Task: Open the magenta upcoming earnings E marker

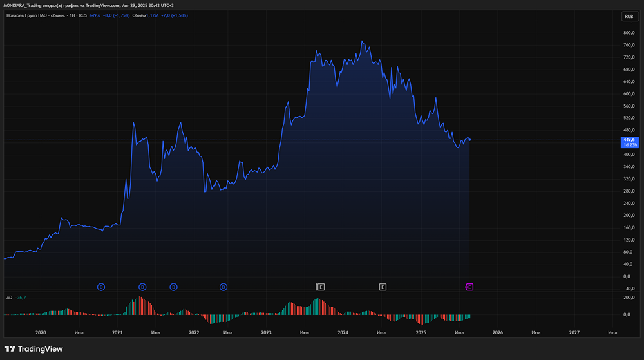Action: pos(469,287)
